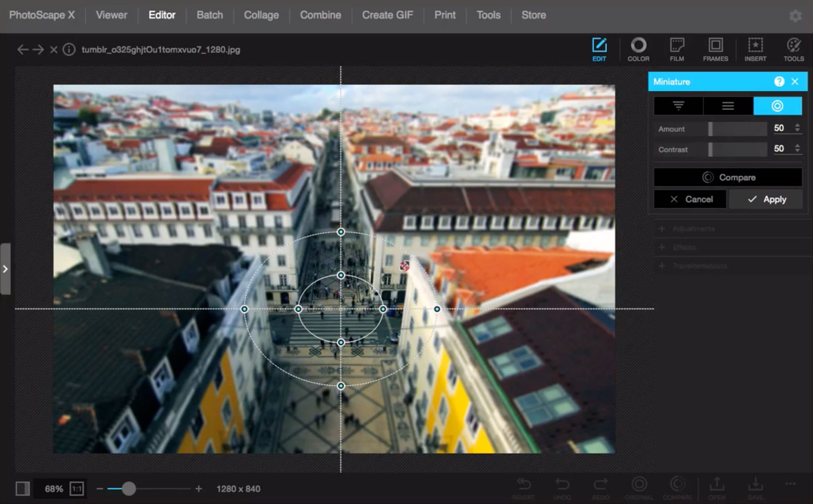Show image info icon
This screenshot has height=504, width=813.
(x=69, y=50)
